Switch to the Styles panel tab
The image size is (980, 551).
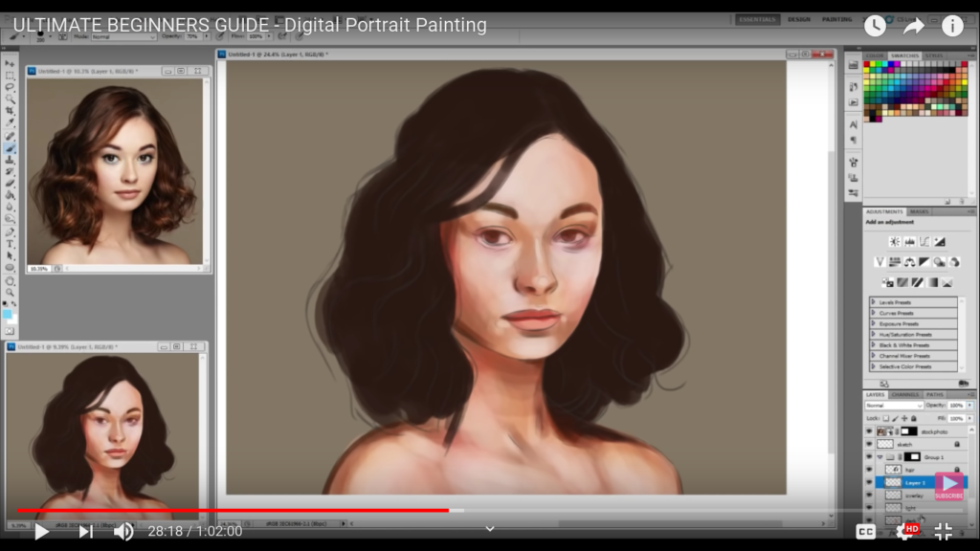click(934, 55)
